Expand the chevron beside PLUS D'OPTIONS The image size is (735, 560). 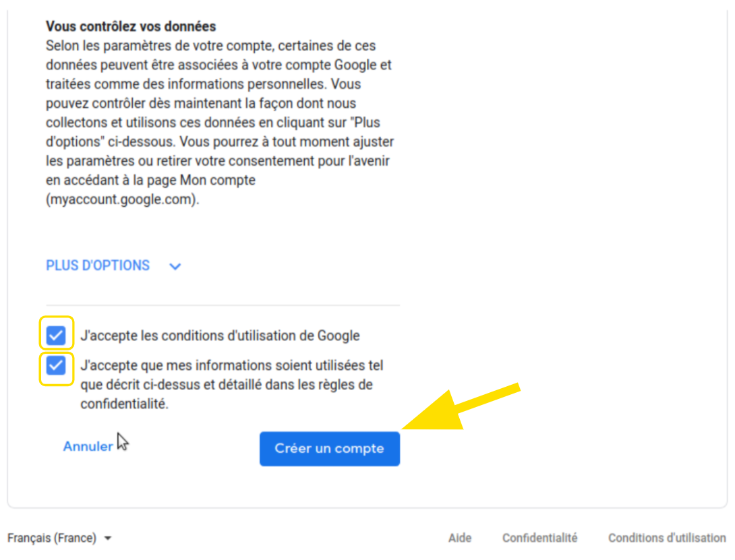pyautogui.click(x=175, y=267)
